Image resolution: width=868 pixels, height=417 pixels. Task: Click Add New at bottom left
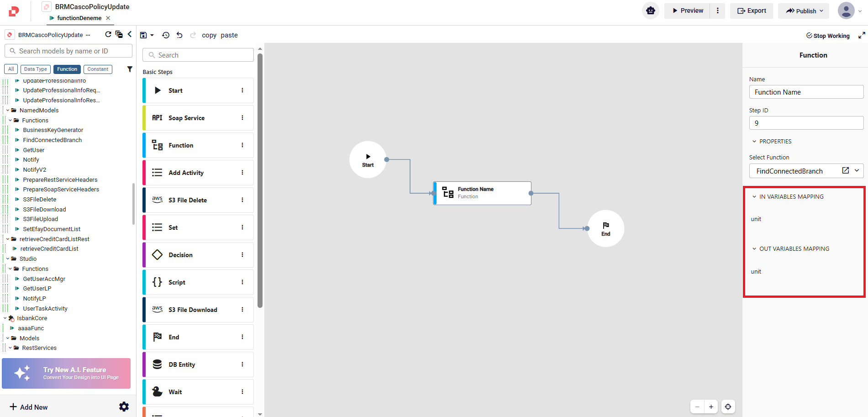pos(28,407)
